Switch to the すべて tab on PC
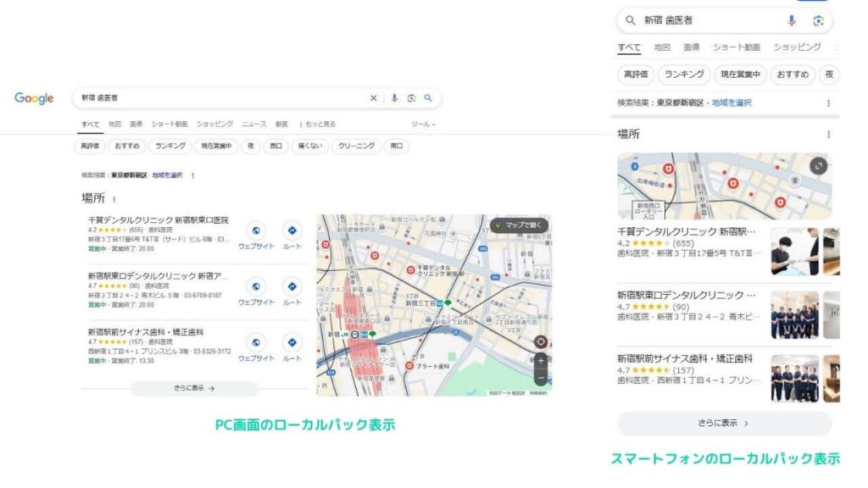The height and width of the screenshot is (488, 868). click(x=90, y=125)
